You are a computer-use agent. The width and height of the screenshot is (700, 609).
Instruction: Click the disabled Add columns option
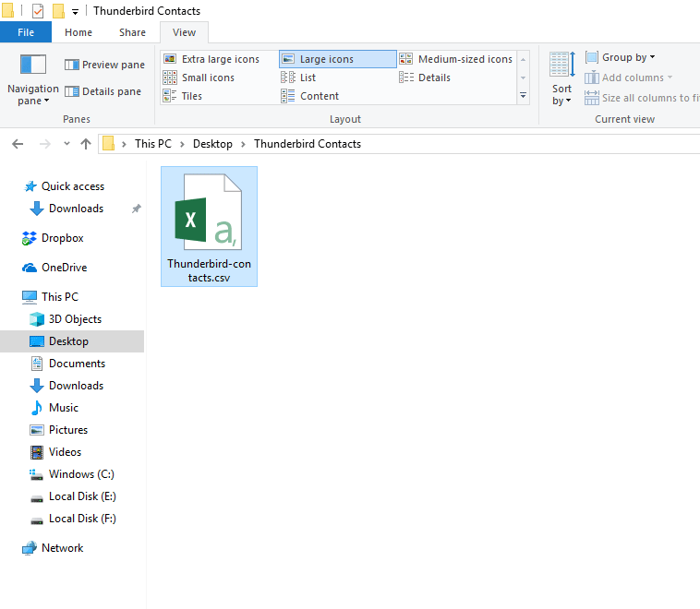coord(629,78)
